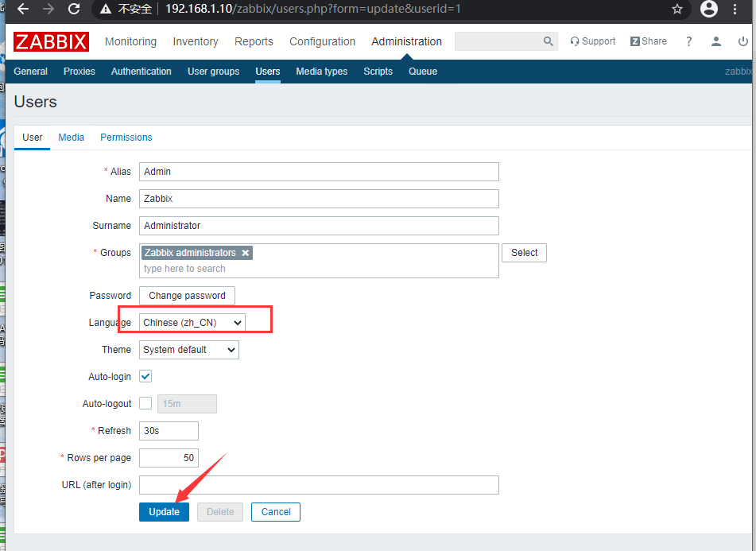The height and width of the screenshot is (551, 756).
Task: Click the Select groups button
Action: (524, 253)
